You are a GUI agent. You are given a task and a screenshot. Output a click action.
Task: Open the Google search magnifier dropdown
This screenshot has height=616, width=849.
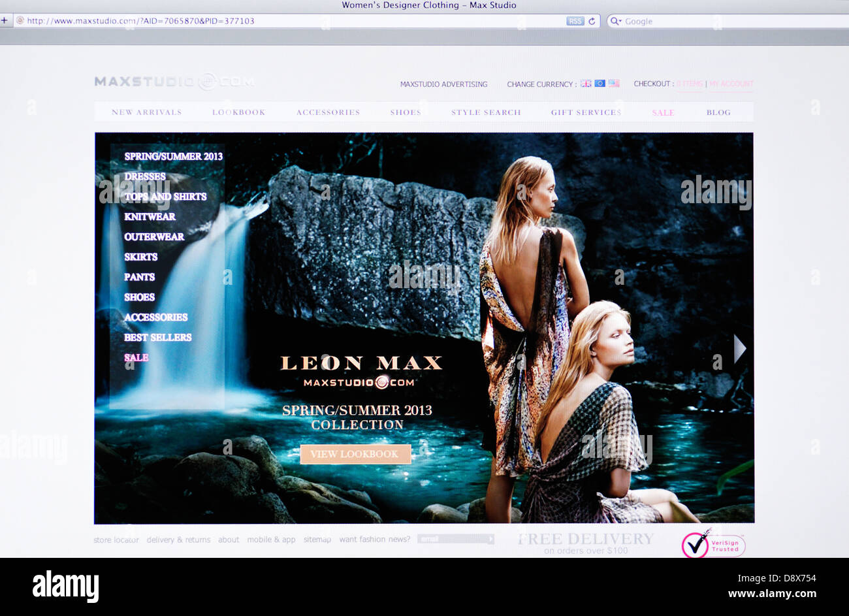pos(615,21)
